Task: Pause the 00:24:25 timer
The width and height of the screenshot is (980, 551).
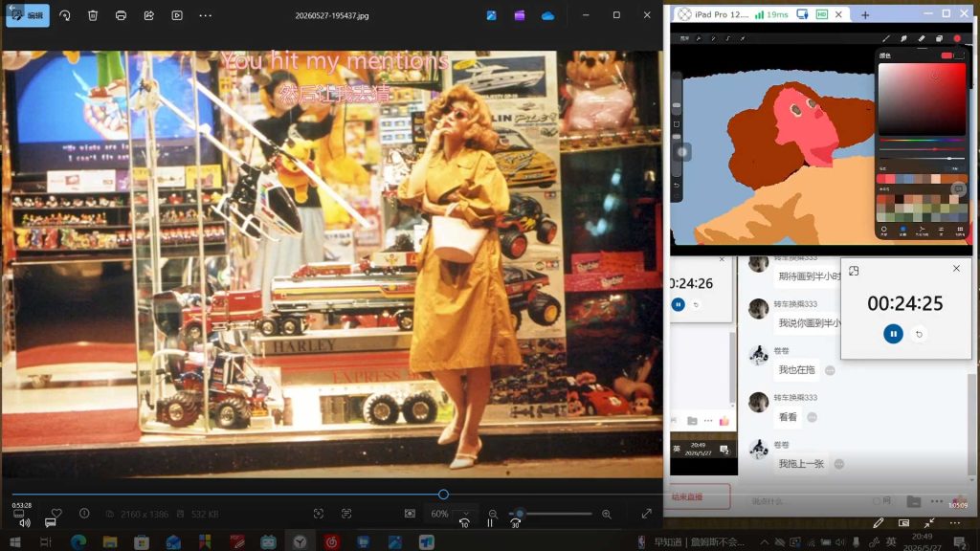Action: (893, 334)
